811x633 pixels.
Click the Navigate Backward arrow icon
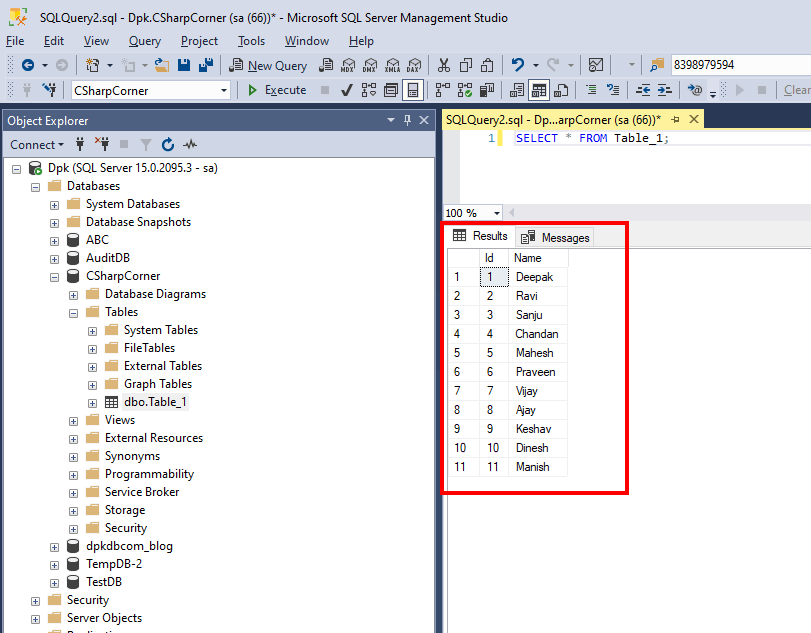28,65
